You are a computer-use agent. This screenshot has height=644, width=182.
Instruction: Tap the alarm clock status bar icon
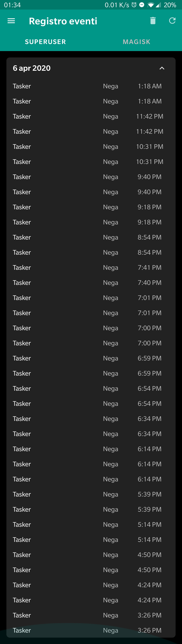(x=134, y=5)
